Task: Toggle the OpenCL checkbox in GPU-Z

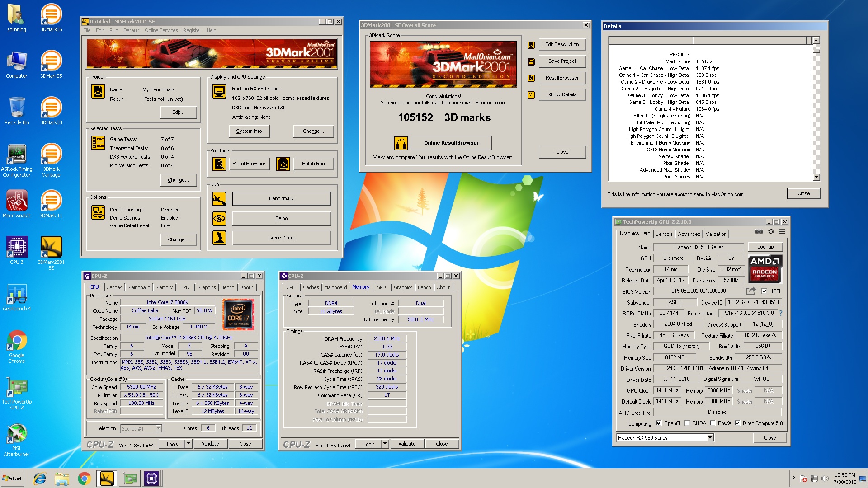Action: click(659, 423)
